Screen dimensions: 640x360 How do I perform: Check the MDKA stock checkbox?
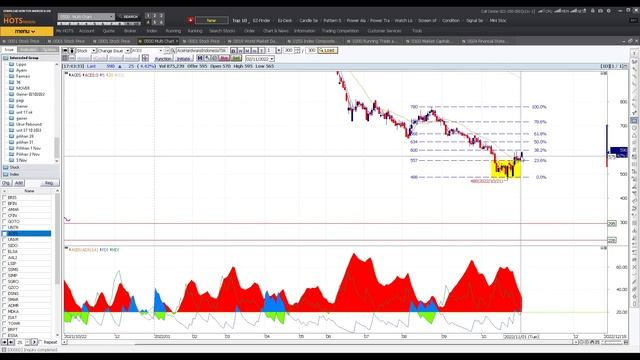click(4, 311)
